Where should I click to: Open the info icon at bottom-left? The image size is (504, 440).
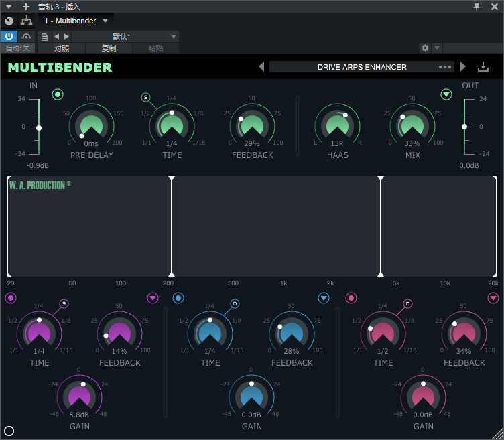point(9,431)
